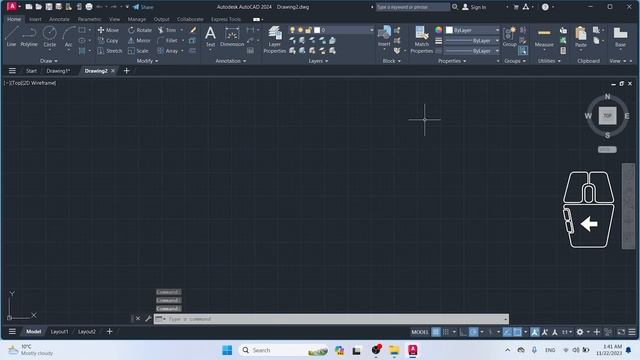Switch to the Drawing1 file tab

58,71
